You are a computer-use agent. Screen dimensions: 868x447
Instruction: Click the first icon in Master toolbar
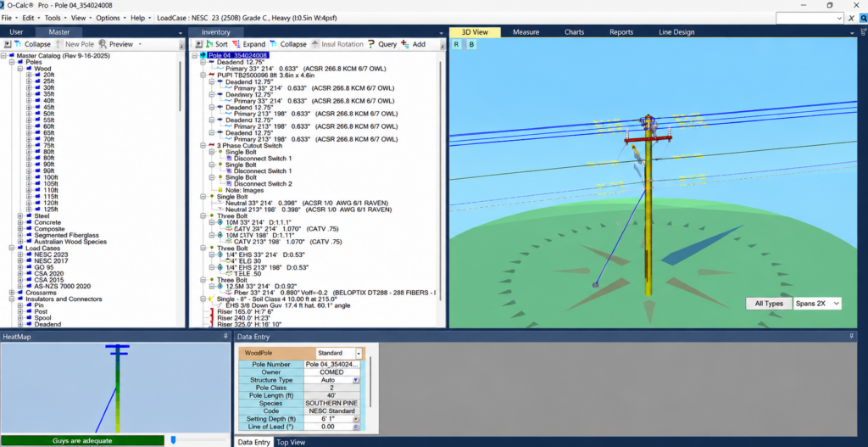(x=7, y=44)
